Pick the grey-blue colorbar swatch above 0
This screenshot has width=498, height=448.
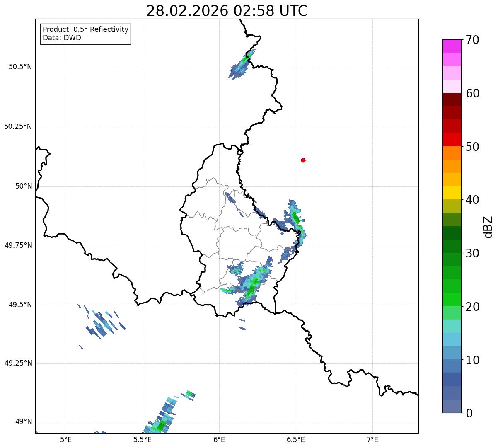coord(452,406)
